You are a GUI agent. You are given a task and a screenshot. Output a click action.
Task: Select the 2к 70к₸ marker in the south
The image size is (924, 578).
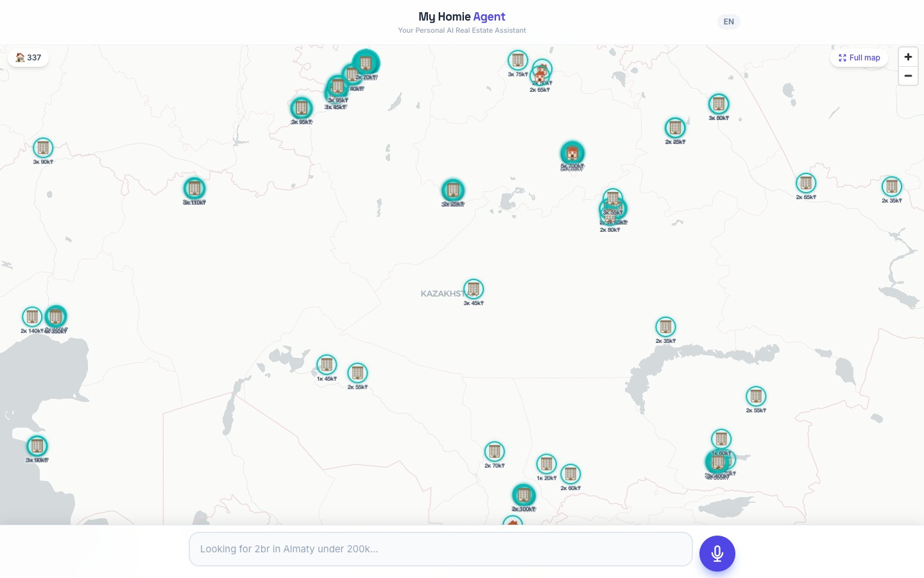(x=494, y=451)
